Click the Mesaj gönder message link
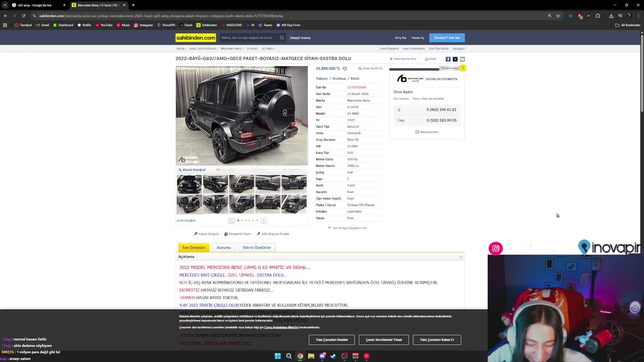The height and width of the screenshot is (362, 644). 427,132
